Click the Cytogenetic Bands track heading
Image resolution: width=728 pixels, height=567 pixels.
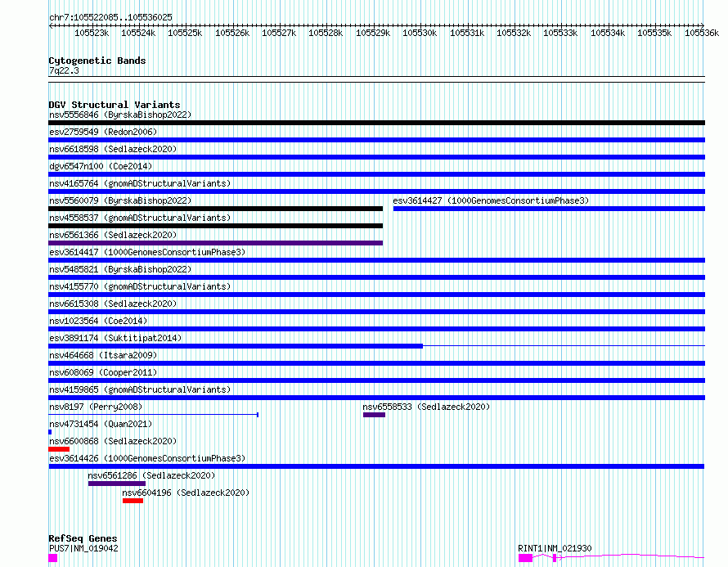pos(97,61)
